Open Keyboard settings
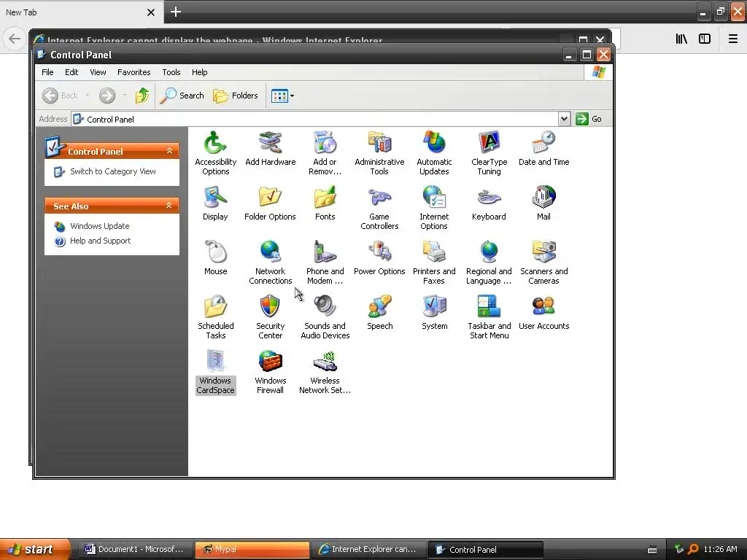The height and width of the screenshot is (560, 747). (x=489, y=203)
